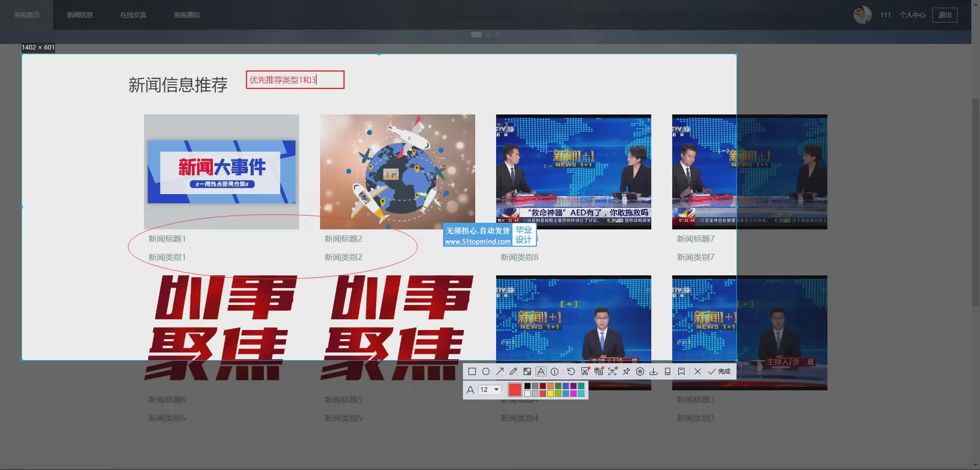The image size is (980, 470).
Task: Click the 新闻类别4 text
Action: click(x=519, y=418)
